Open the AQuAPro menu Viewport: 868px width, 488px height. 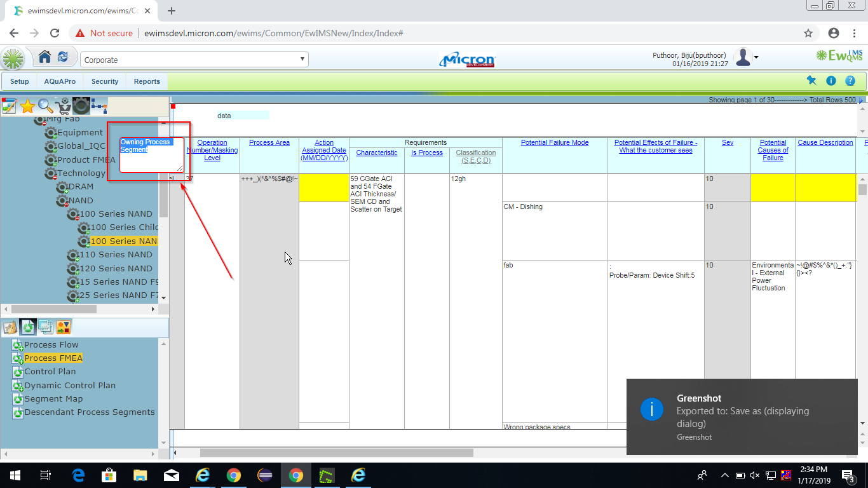point(60,81)
